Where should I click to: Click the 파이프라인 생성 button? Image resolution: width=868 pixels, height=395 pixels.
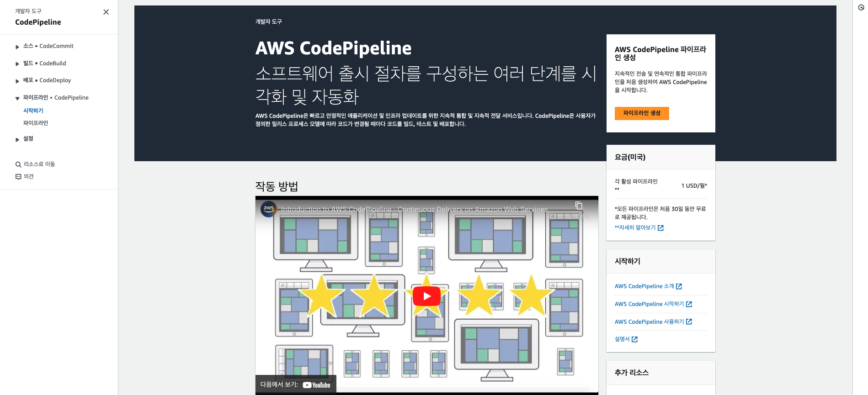point(642,113)
